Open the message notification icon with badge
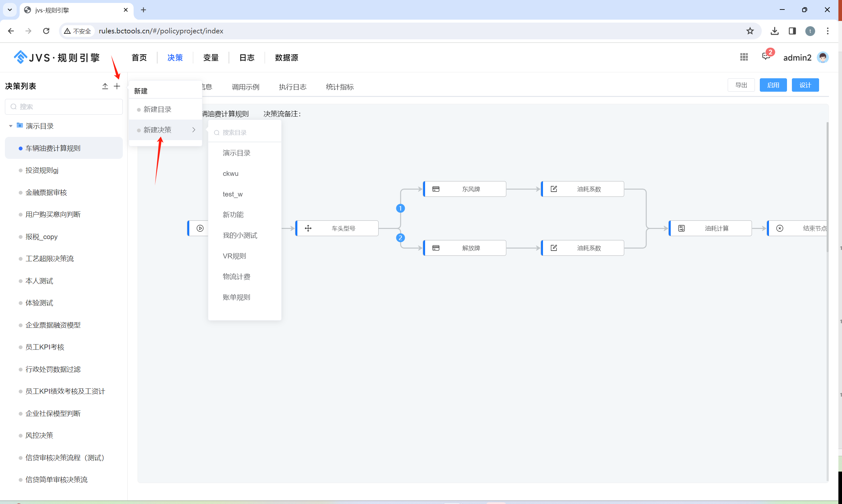 click(766, 56)
